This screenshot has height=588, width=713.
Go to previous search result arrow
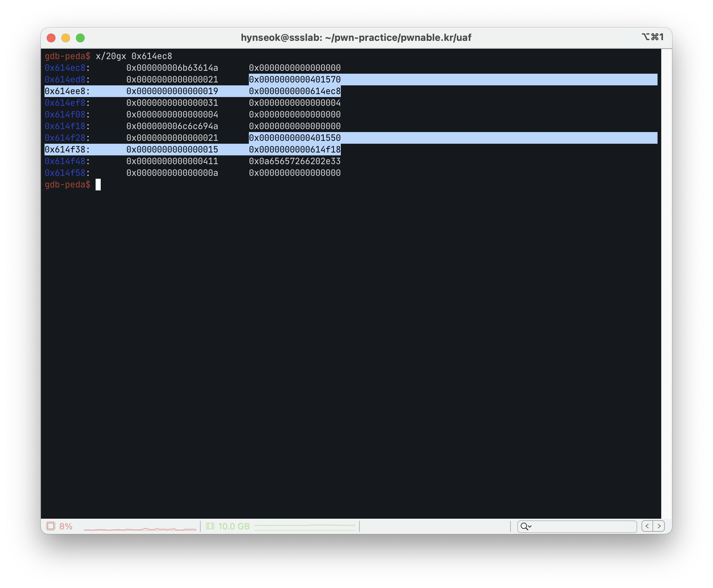[647, 526]
